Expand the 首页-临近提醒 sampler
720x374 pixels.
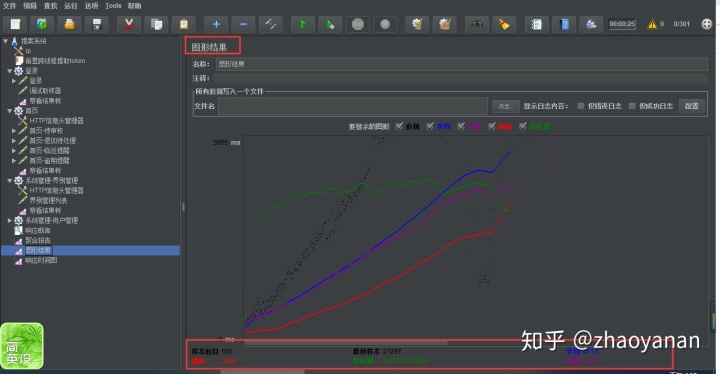tap(14, 151)
